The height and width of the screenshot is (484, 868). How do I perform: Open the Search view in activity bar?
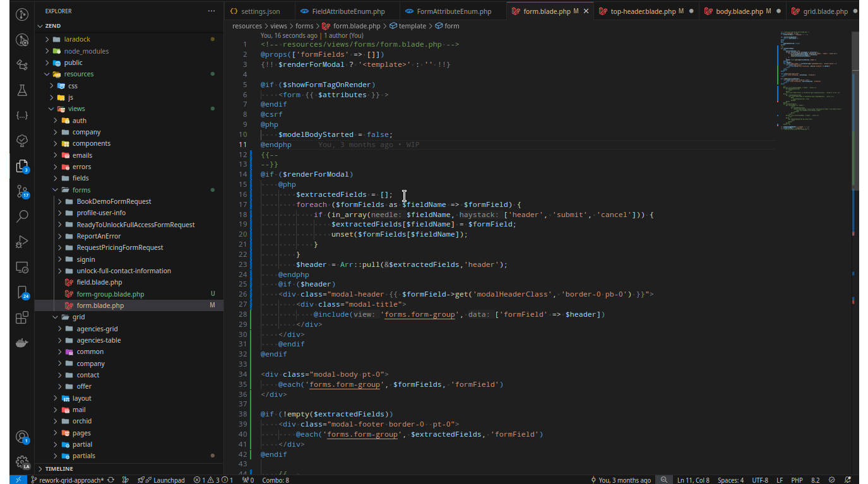22,216
